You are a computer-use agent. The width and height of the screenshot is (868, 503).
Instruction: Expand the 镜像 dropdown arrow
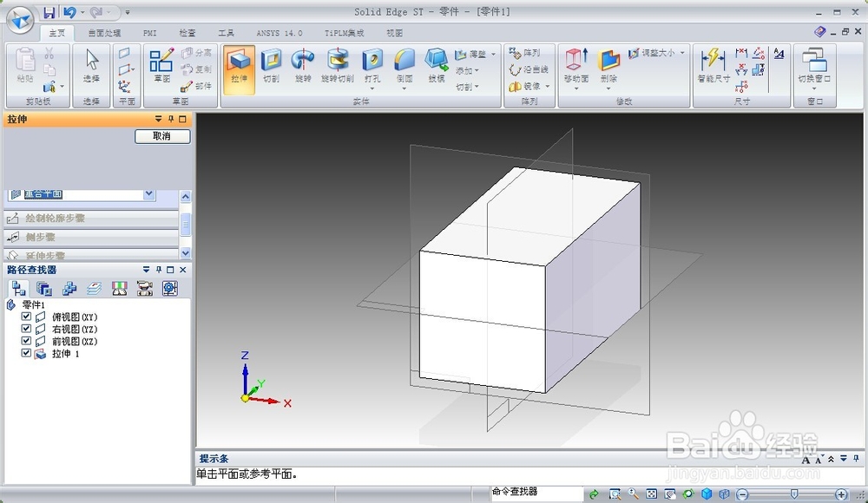(x=547, y=87)
